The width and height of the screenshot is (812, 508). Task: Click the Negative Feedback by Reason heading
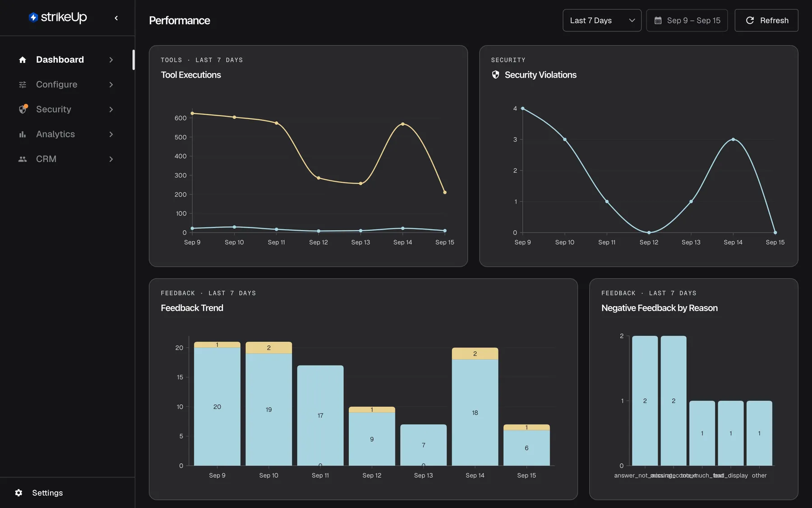point(659,308)
